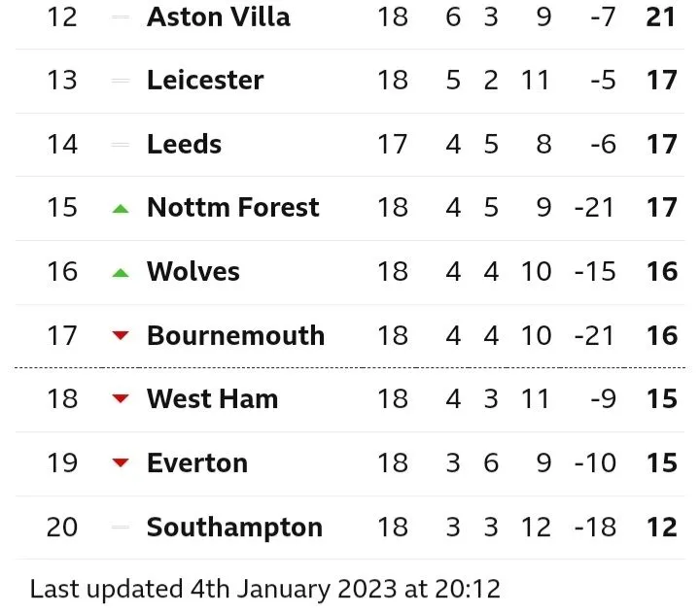Open the Aston Villa team link
This screenshot has height=614, width=700.
[x=218, y=17]
